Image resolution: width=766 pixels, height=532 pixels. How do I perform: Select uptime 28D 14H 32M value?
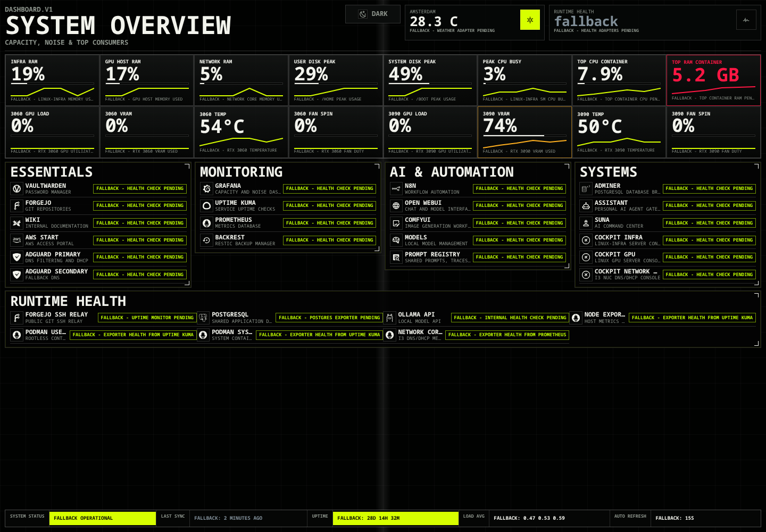395,518
